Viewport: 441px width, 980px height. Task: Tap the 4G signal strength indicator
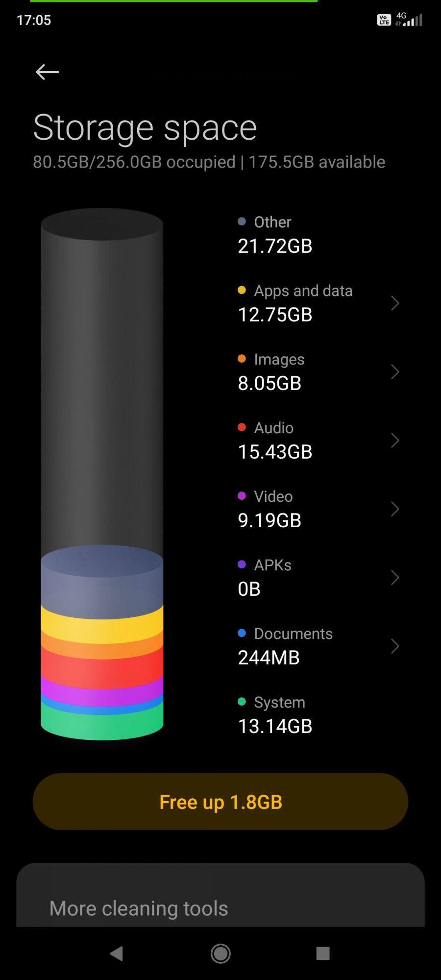click(x=410, y=20)
